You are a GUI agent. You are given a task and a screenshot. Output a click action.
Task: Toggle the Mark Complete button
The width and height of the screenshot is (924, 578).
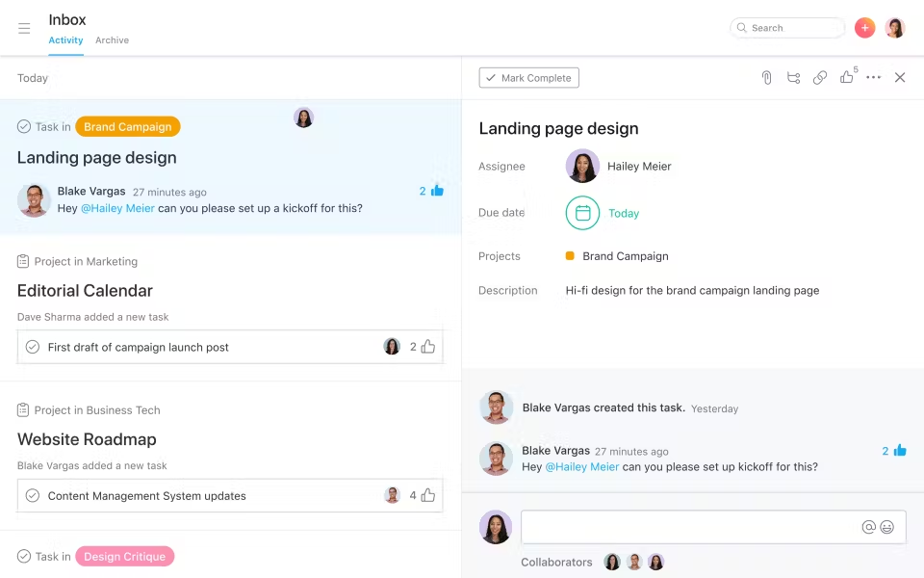(529, 78)
